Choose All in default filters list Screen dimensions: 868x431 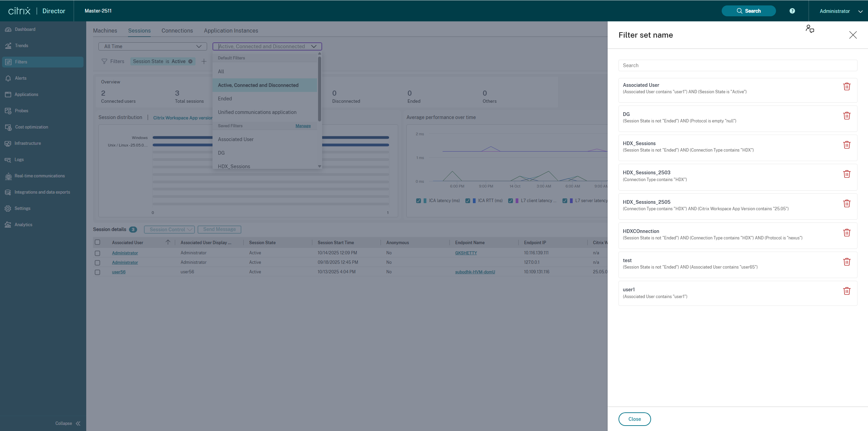click(265, 72)
